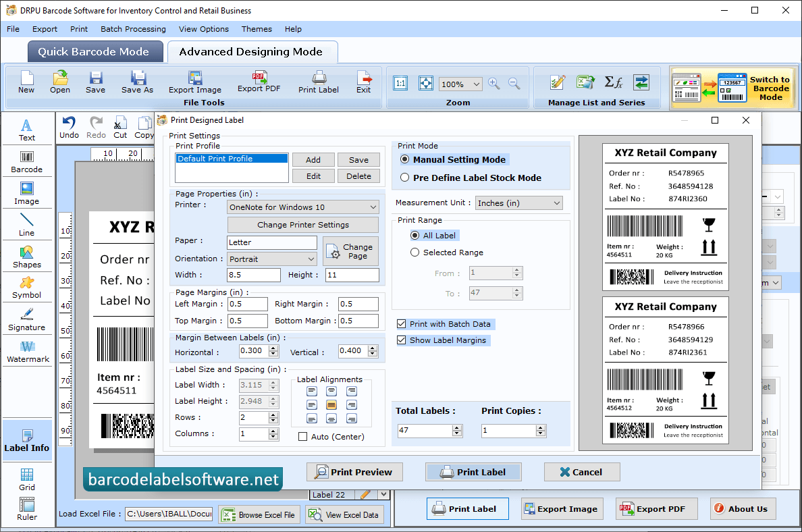The height and width of the screenshot is (532, 802).
Task: Click the fit-to-window zoom icon
Action: [x=425, y=83]
